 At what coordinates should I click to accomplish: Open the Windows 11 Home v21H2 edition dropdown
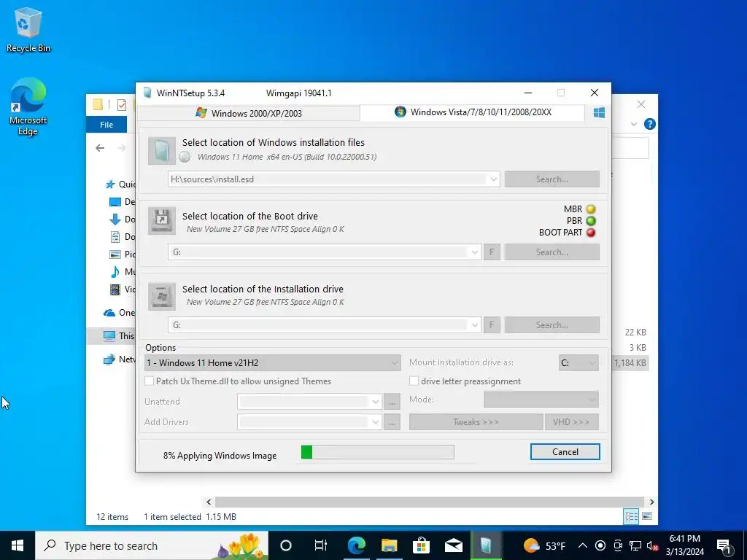[x=273, y=363]
